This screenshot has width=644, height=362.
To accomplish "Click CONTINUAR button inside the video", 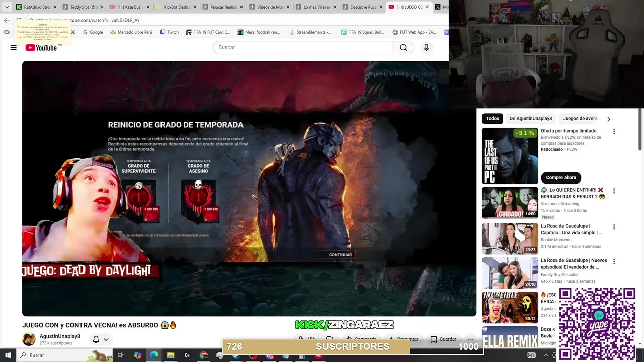I will [340, 255].
